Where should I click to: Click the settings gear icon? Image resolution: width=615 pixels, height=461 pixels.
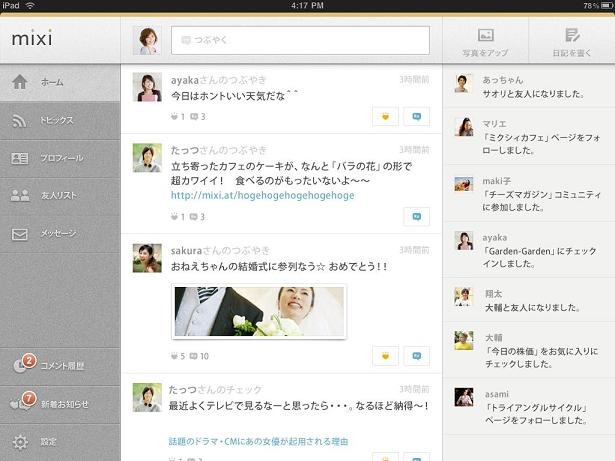tap(20, 442)
